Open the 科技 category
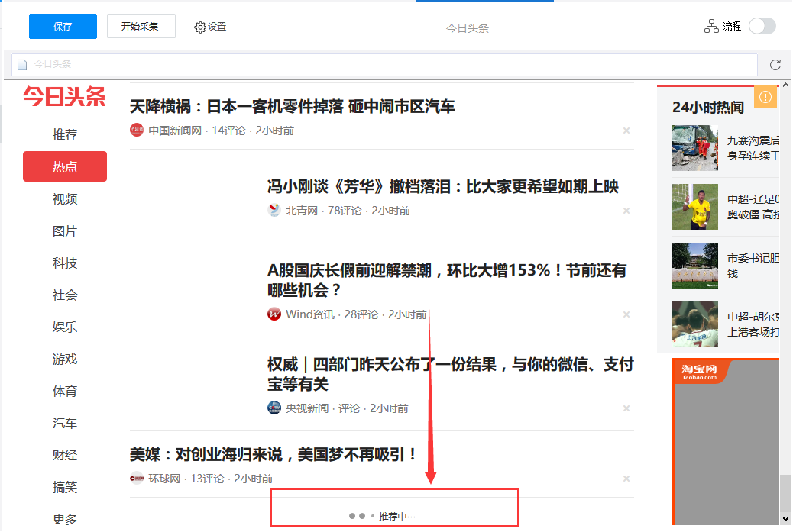This screenshot has width=793, height=532. [65, 263]
